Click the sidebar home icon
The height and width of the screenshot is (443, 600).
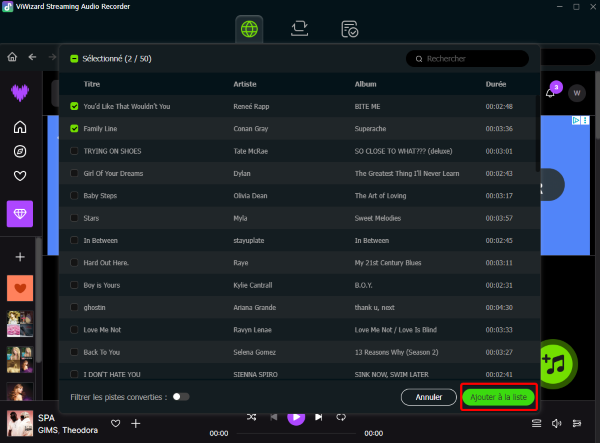[20, 127]
